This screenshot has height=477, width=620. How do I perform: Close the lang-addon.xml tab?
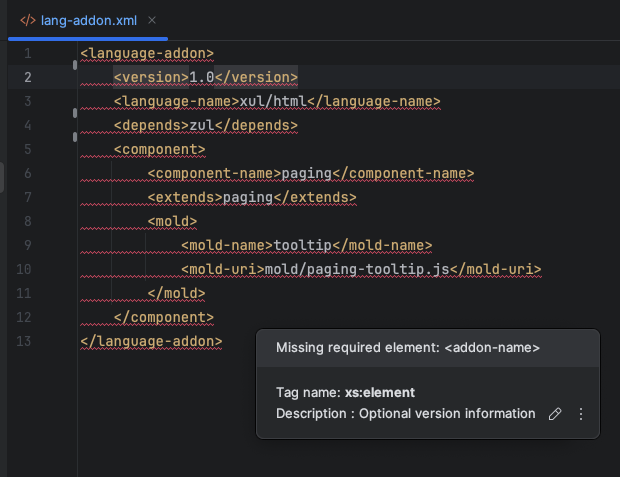[x=151, y=20]
